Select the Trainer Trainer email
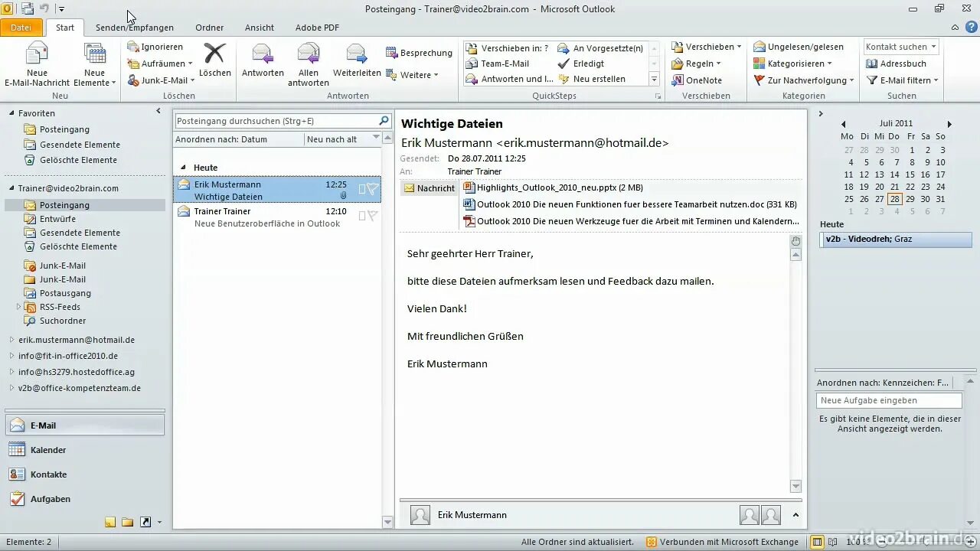980x551 pixels. pos(277,217)
